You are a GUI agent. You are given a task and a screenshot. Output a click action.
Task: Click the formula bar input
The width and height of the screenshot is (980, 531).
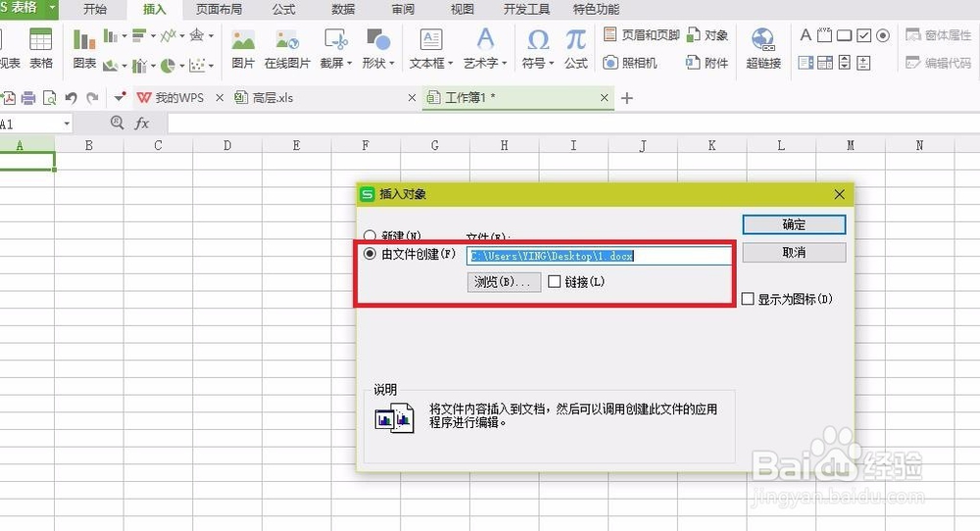point(573,123)
